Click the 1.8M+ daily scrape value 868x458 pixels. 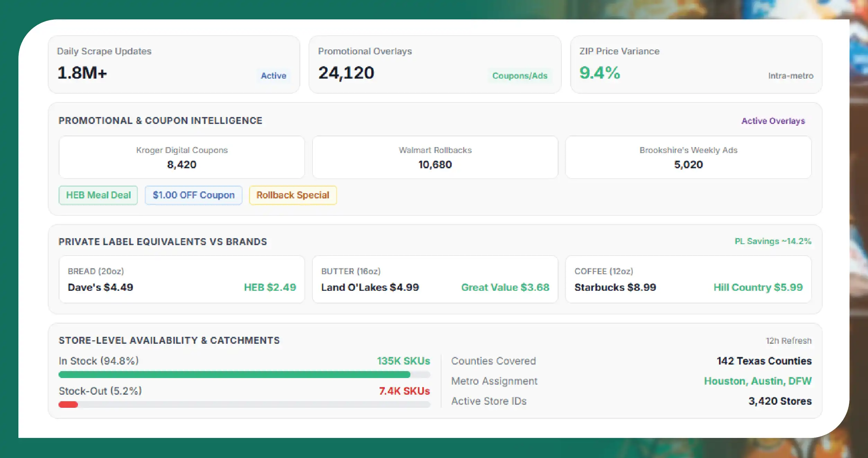tap(82, 73)
